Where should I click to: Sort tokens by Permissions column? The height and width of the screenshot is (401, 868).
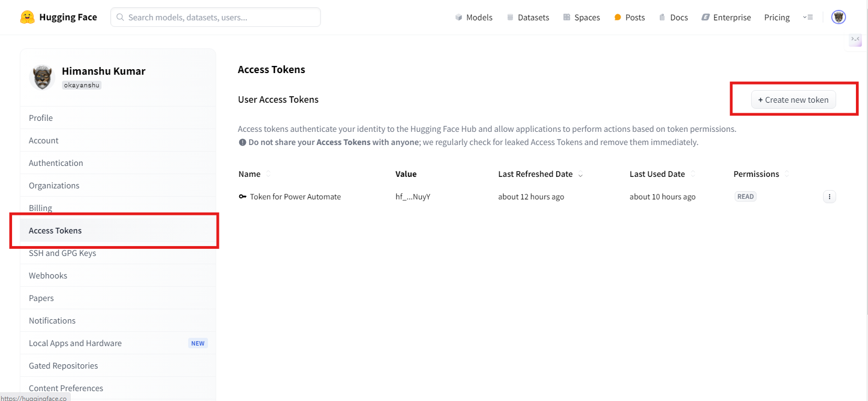tap(786, 174)
